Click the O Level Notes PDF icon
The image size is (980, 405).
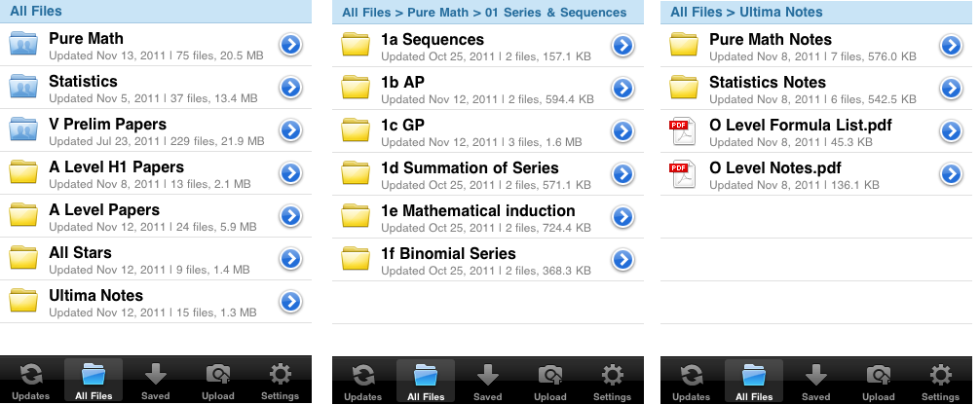tap(683, 174)
